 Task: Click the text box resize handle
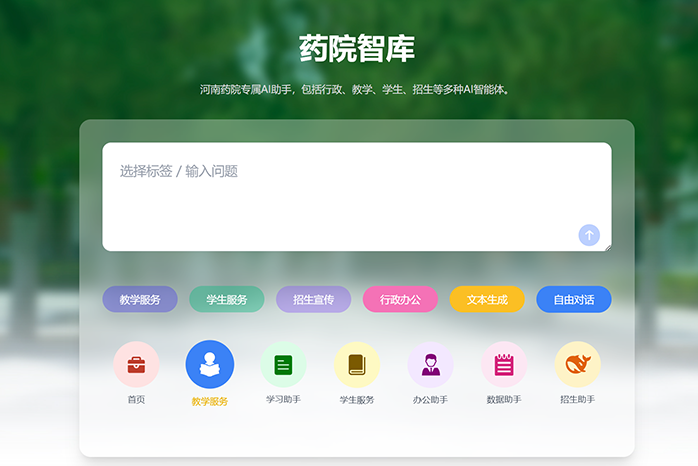point(606,246)
